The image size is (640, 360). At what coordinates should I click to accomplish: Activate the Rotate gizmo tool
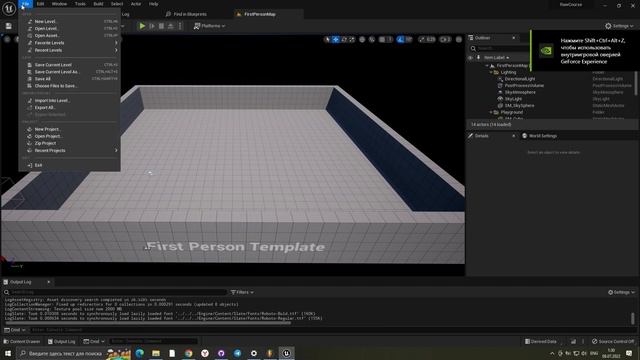tap(344, 40)
